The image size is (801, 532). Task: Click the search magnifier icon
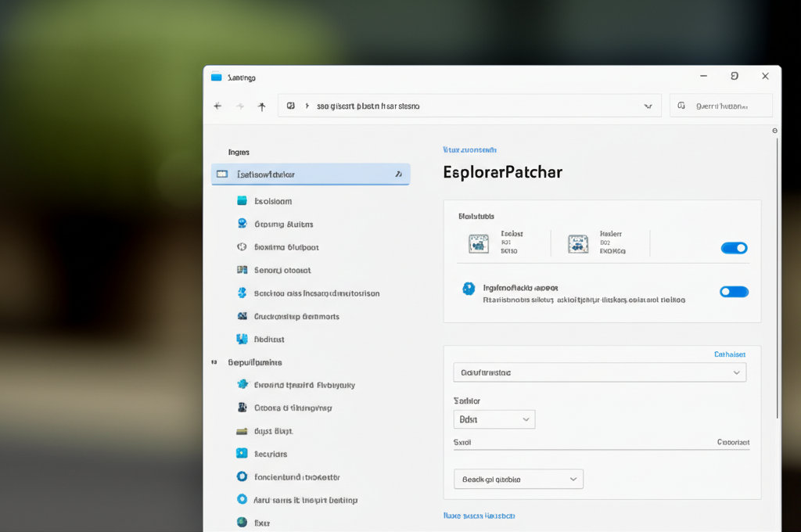point(681,106)
